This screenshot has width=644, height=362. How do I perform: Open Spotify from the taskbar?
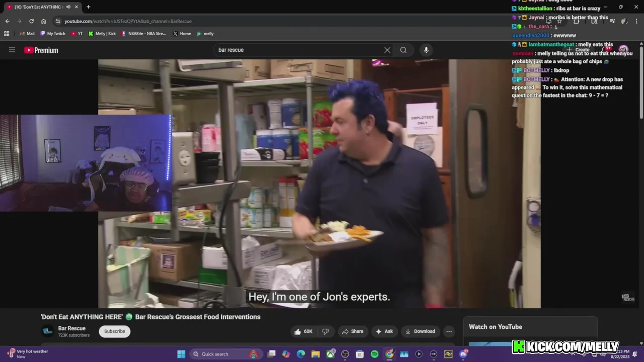(374, 354)
